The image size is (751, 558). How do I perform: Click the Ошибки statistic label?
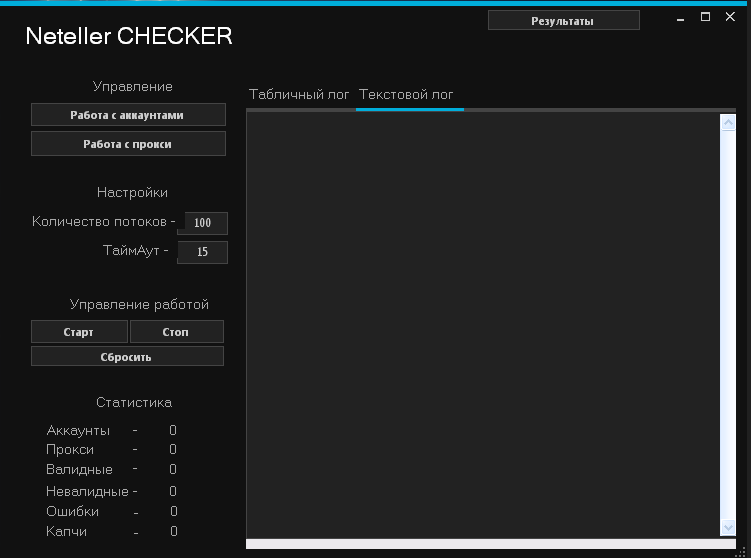pos(72,512)
